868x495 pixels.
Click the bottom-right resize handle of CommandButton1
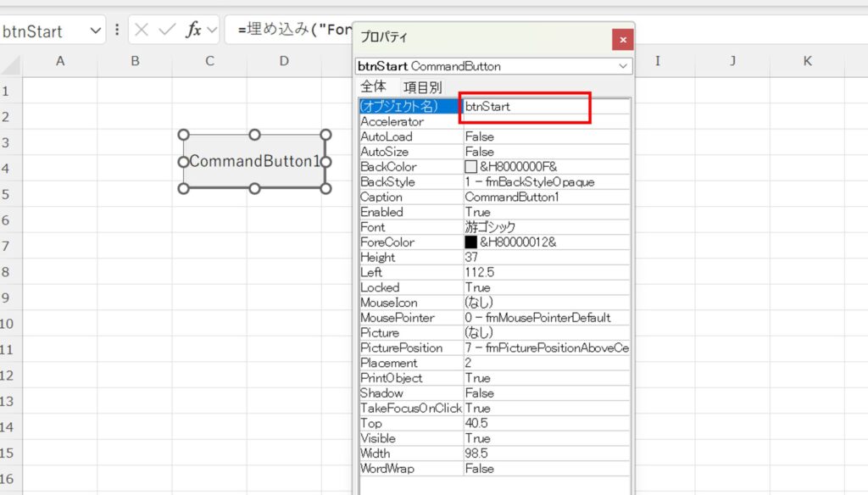click(325, 188)
